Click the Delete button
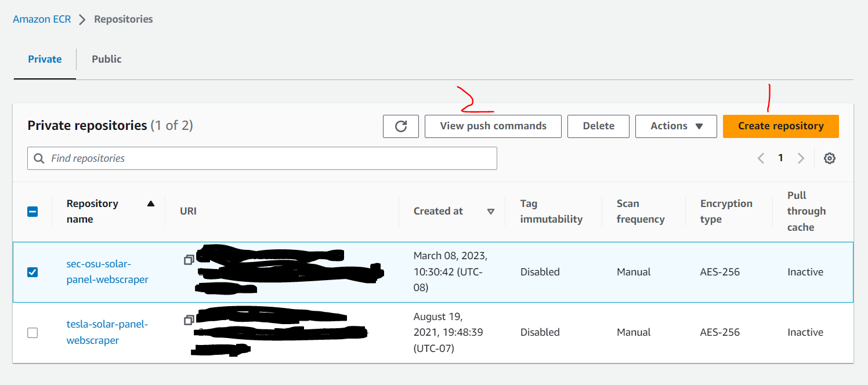868x385 pixels. pos(598,126)
